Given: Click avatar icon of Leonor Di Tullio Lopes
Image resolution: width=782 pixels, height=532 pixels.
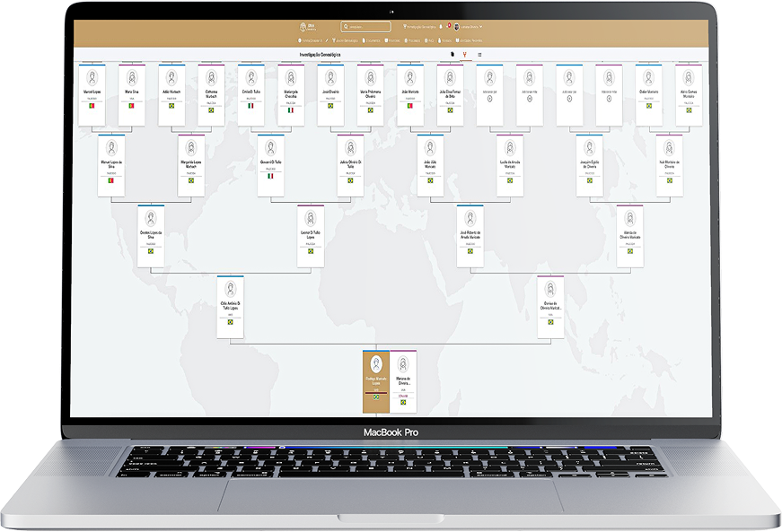Looking at the screenshot, I should pyautogui.click(x=310, y=219).
